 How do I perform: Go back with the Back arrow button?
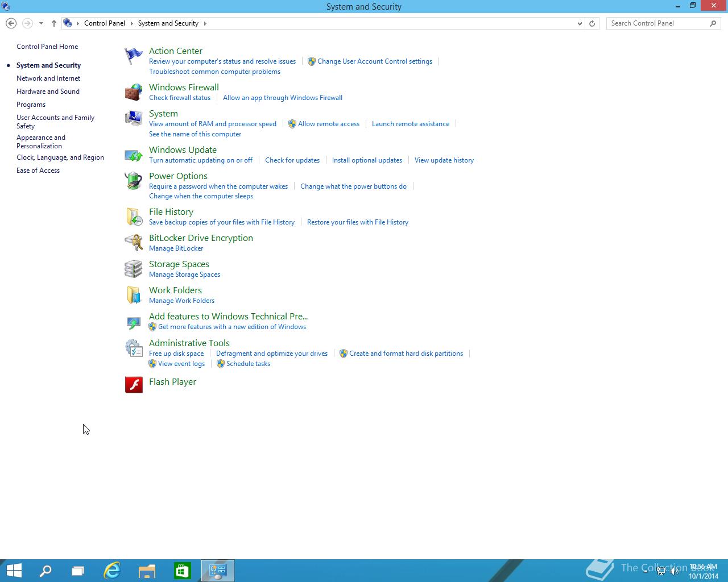click(11, 23)
